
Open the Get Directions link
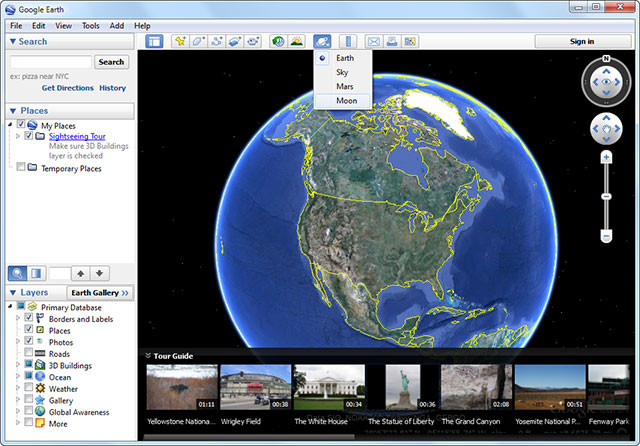click(x=67, y=88)
